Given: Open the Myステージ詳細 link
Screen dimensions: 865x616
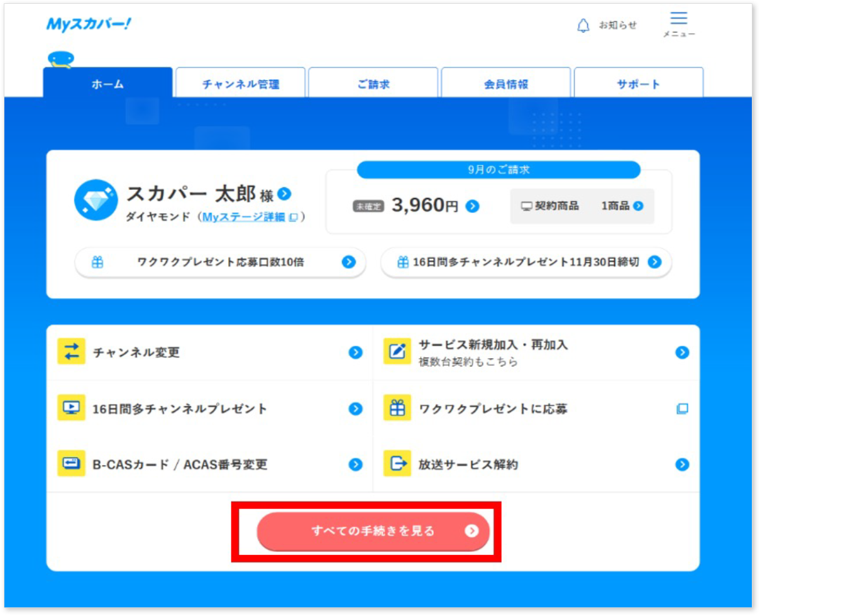Looking at the screenshot, I should pyautogui.click(x=250, y=217).
